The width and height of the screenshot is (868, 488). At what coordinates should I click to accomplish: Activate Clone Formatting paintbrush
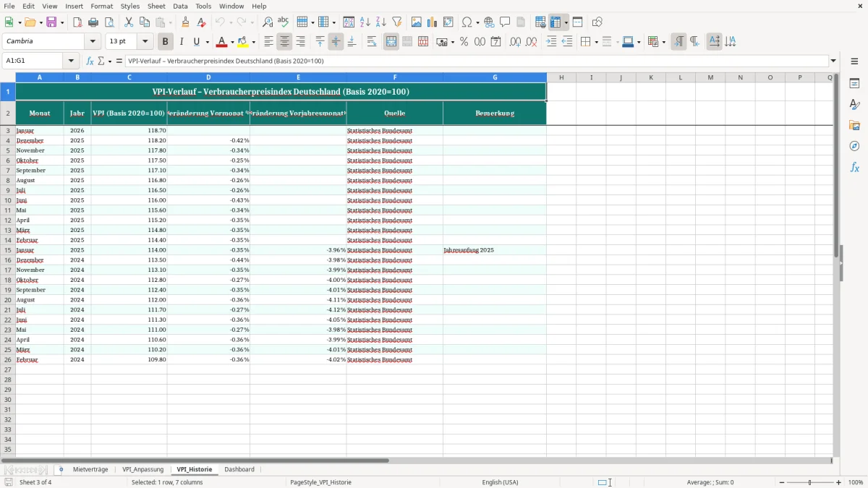coord(186,22)
